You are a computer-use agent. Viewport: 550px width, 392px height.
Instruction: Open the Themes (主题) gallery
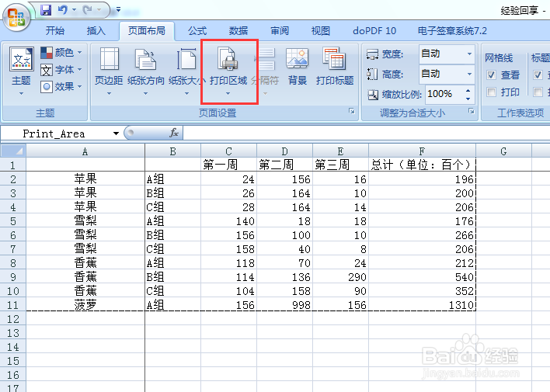pyautogui.click(x=21, y=71)
